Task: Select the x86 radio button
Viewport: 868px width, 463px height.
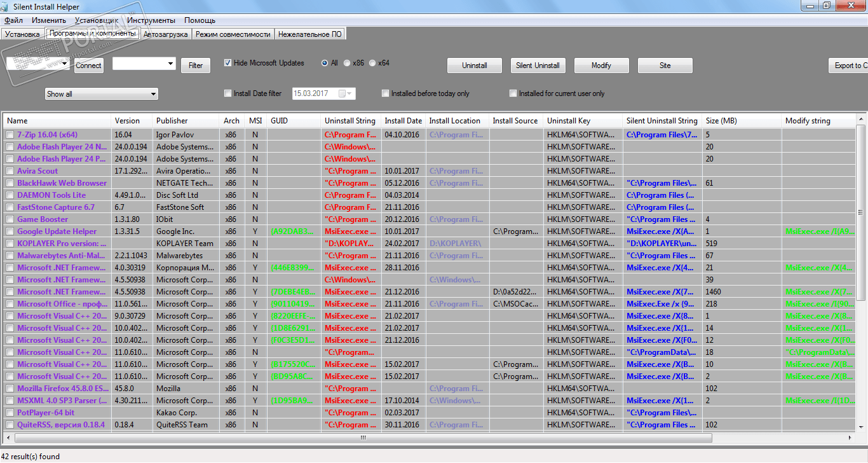Action: tap(347, 63)
